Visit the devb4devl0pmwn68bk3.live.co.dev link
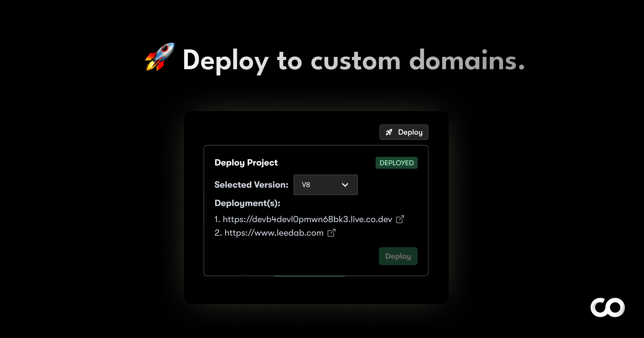The height and width of the screenshot is (338, 644). coord(307,219)
